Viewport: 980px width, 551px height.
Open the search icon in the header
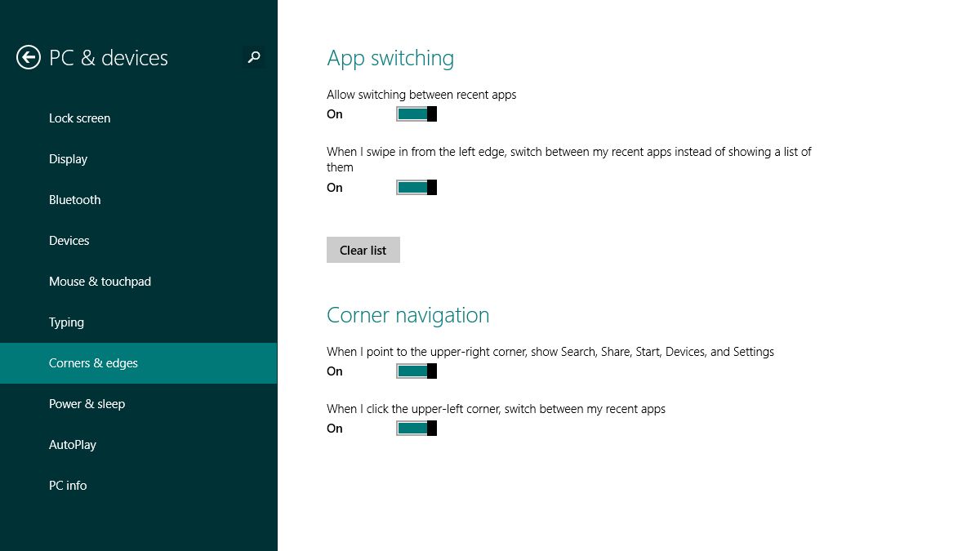[253, 57]
